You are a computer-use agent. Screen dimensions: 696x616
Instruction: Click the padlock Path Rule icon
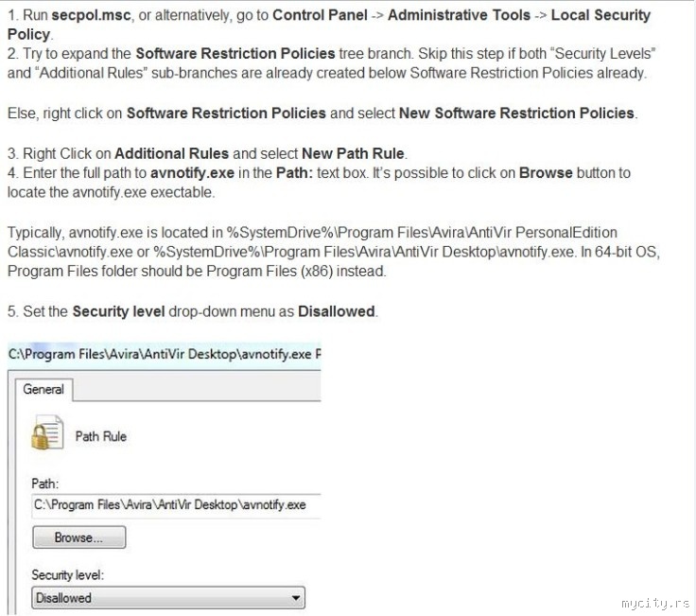pos(42,436)
